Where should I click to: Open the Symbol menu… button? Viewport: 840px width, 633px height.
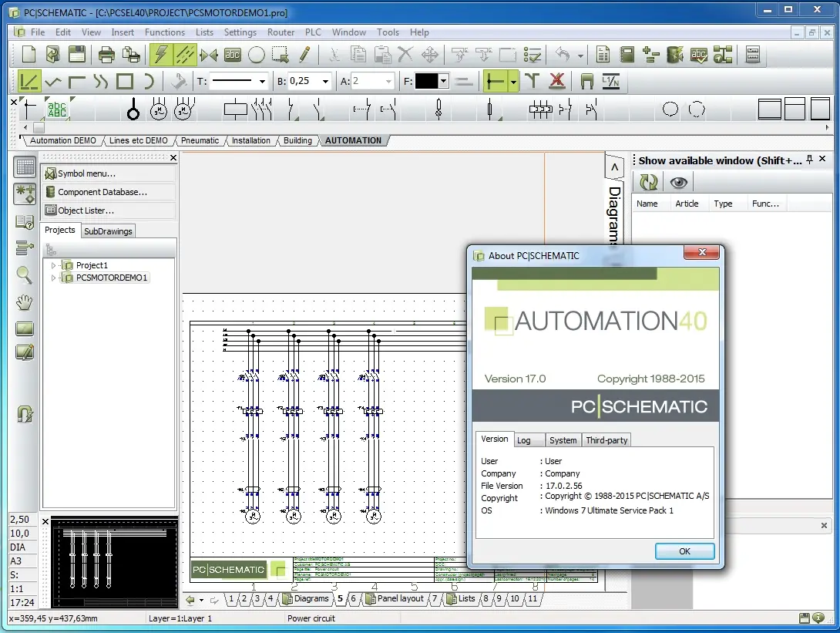click(x=109, y=173)
